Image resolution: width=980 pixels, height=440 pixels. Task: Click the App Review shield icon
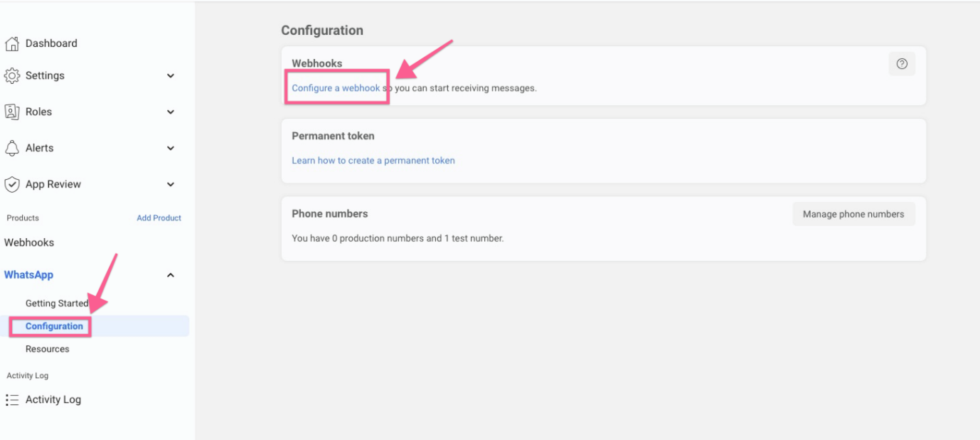coord(12,184)
